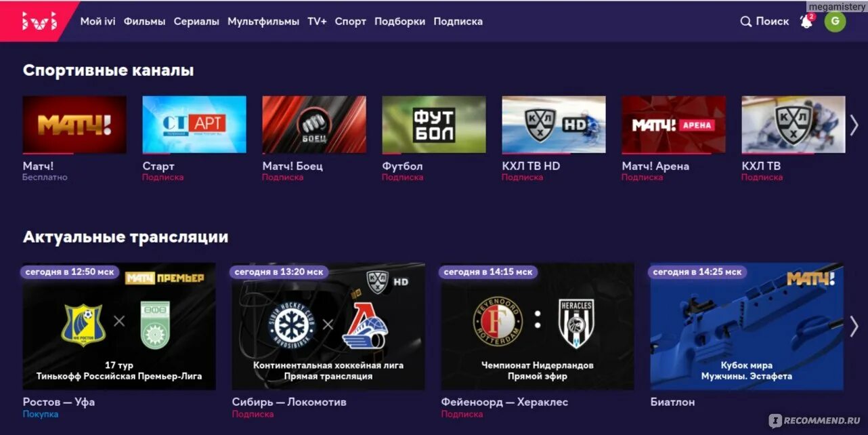
Task: Click the Подписка label under Старт
Action: coord(162,178)
